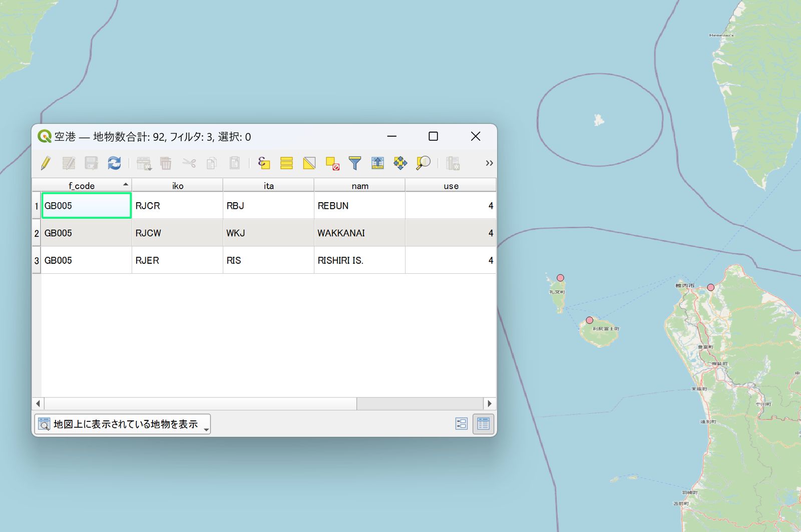Click the add feature icon
The width and height of the screenshot is (801, 532).
(144, 163)
